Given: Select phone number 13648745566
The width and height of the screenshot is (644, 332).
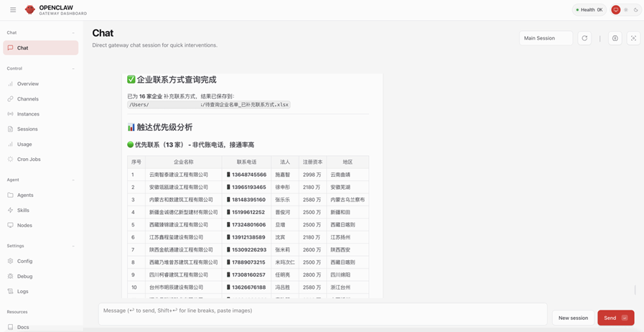Looking at the screenshot, I should pos(249,175).
